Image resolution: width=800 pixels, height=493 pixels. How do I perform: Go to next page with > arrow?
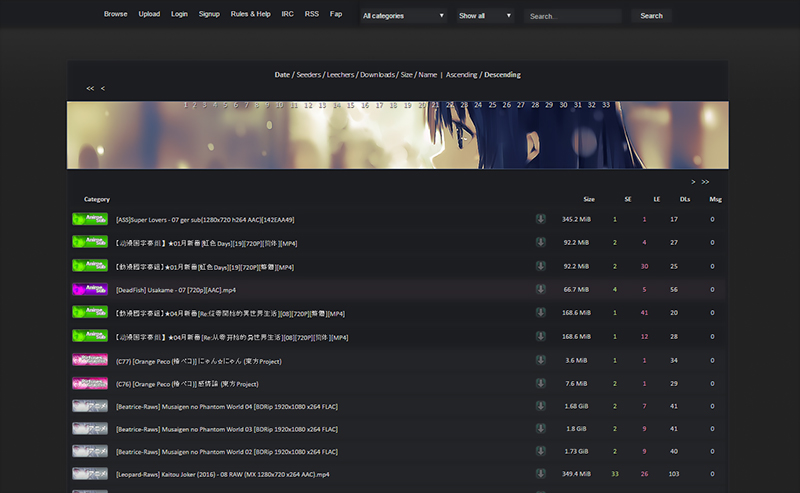[x=693, y=182]
